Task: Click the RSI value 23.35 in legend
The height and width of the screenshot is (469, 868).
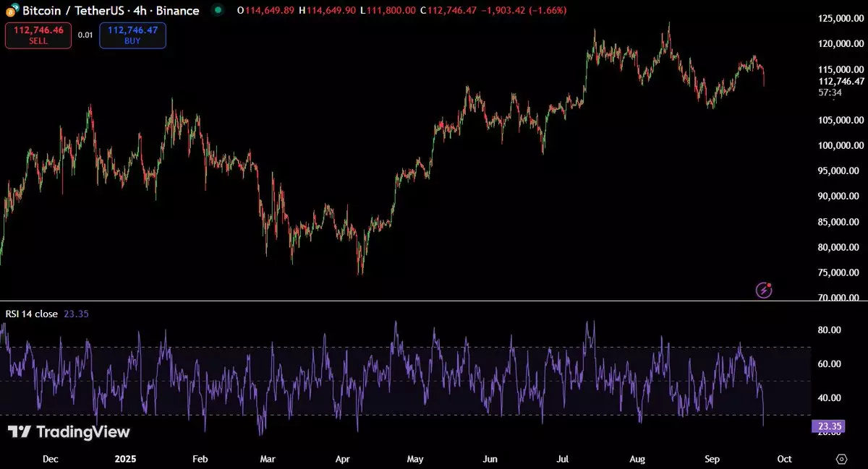Action: pyautogui.click(x=76, y=314)
